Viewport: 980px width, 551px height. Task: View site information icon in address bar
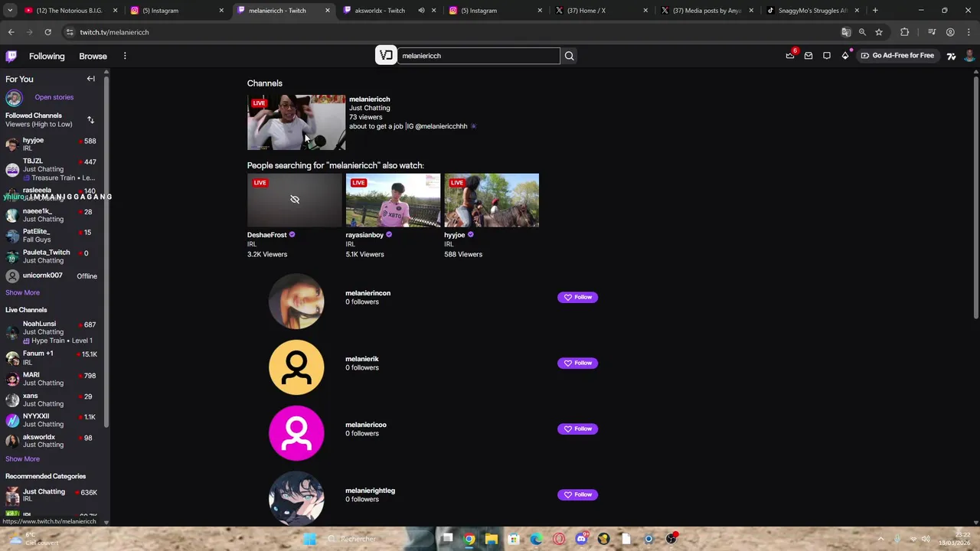tap(70, 32)
